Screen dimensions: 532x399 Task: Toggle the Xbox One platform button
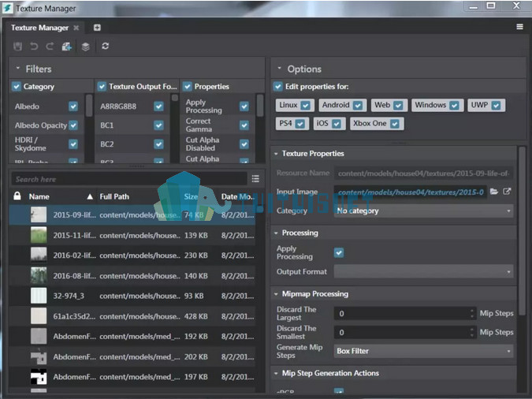point(377,124)
